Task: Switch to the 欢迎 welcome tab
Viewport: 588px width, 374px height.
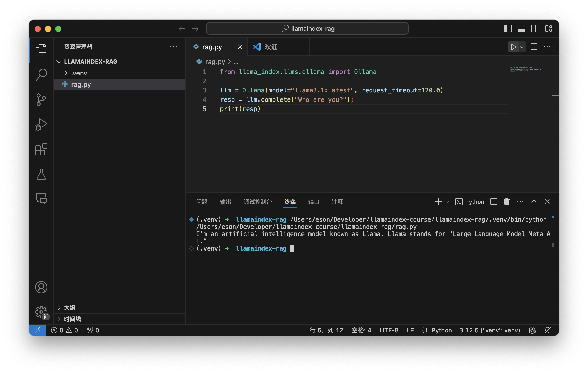Action: [x=271, y=47]
